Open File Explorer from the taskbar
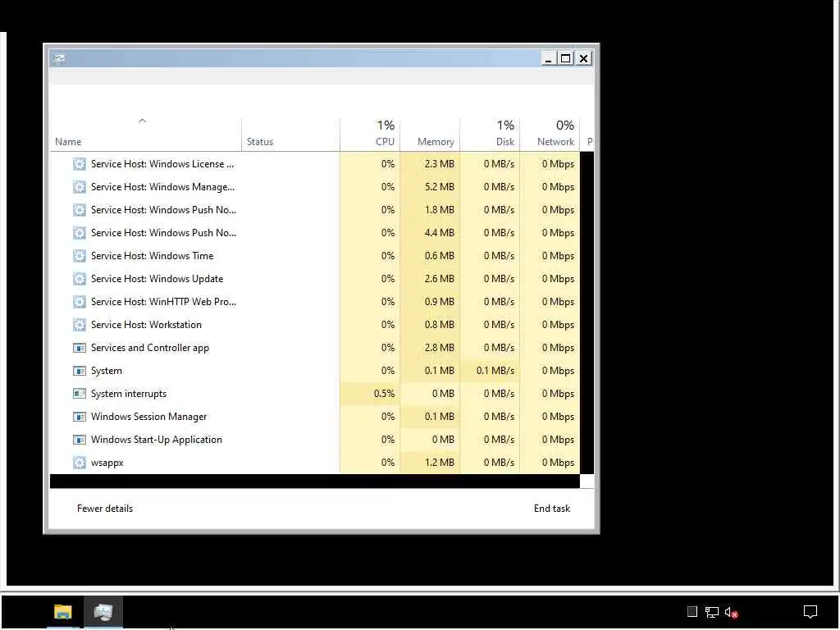The image size is (840, 630). click(62, 612)
